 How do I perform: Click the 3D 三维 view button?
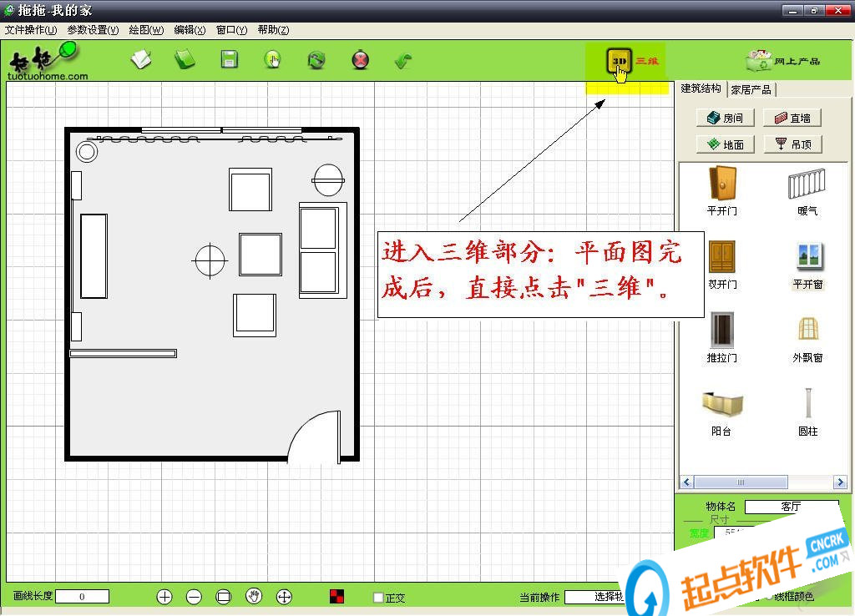[x=633, y=61]
